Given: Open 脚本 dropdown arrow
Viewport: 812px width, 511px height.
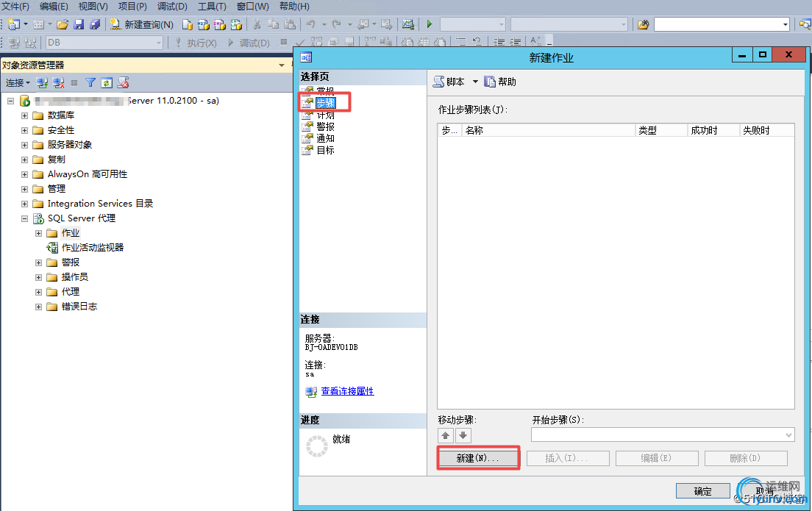Looking at the screenshot, I should point(475,82).
